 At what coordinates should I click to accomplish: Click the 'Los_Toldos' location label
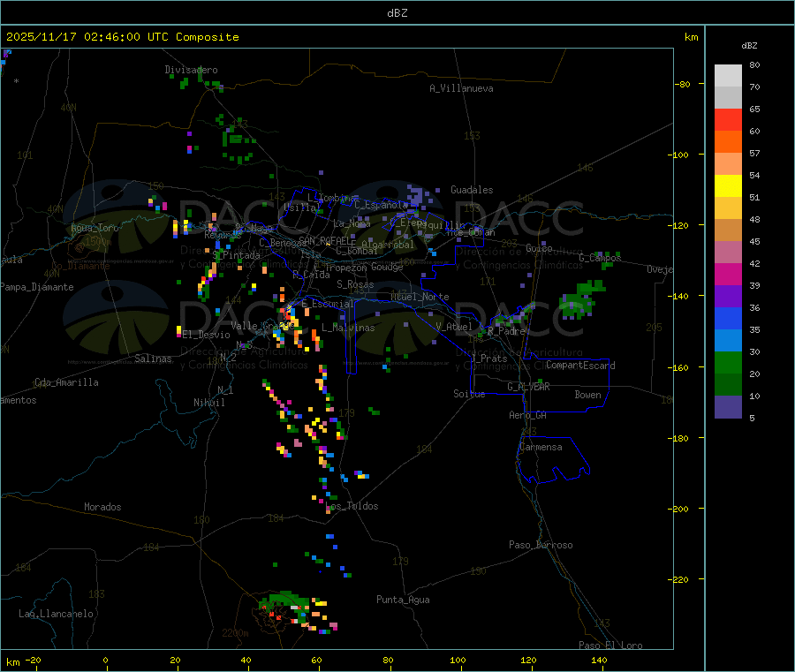click(x=352, y=506)
